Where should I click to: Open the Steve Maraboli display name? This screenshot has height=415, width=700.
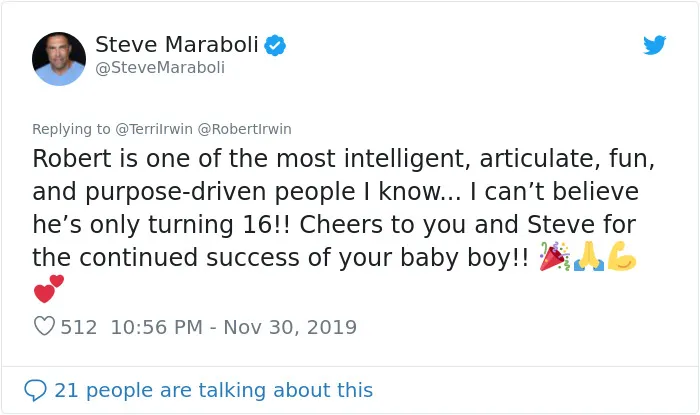click(x=177, y=45)
